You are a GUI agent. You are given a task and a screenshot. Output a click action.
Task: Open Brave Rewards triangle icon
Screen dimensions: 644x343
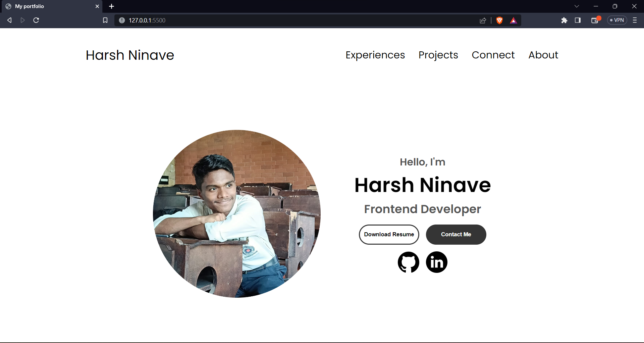[514, 20]
